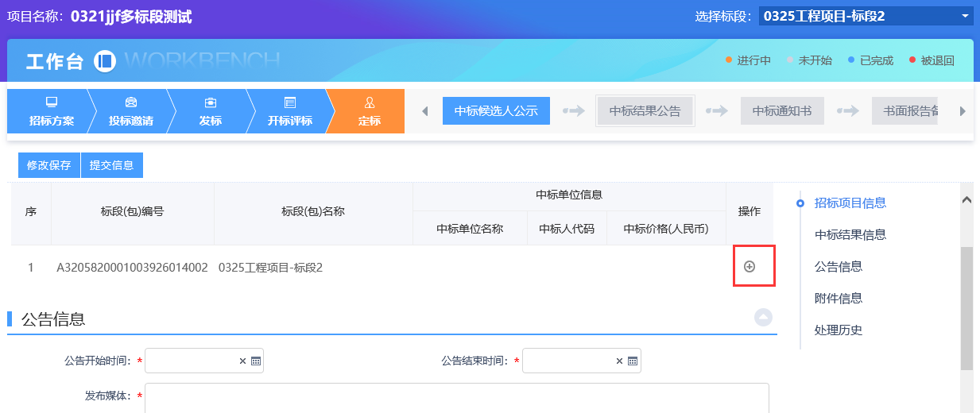
Task: Clear the 公告开始时间 date field
Action: point(242,361)
